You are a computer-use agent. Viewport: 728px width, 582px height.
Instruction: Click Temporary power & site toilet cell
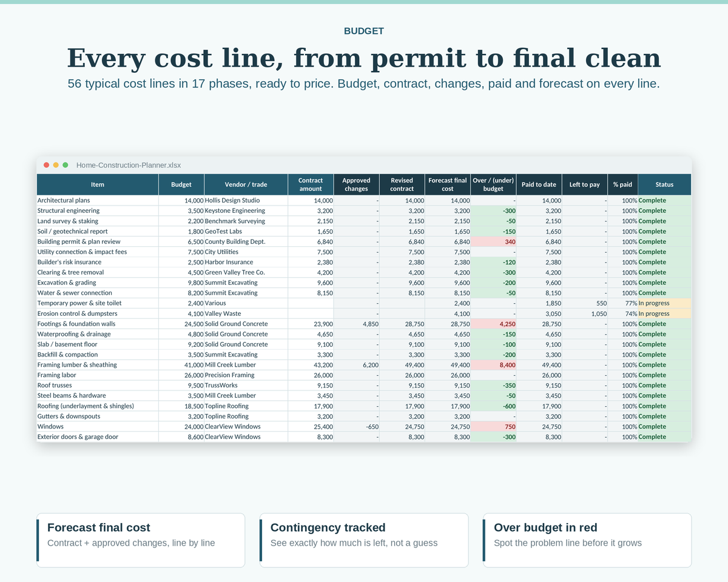(98, 303)
